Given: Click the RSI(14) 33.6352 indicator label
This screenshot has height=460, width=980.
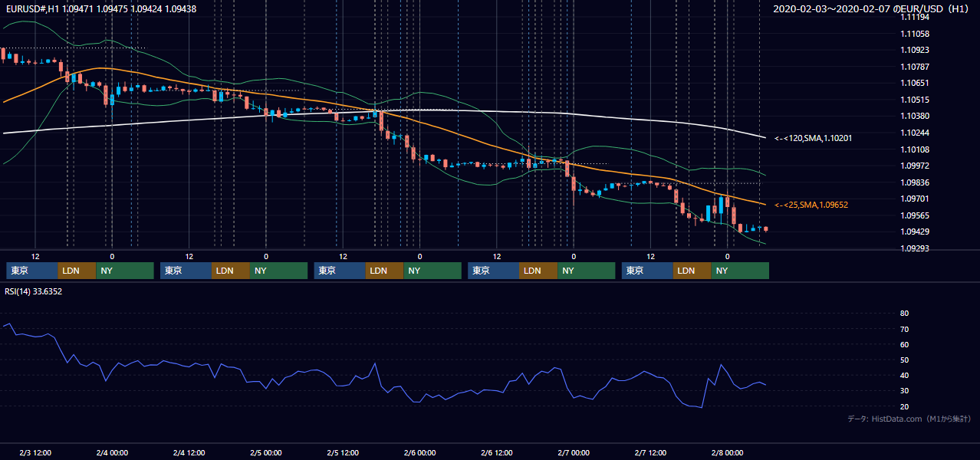Looking at the screenshot, I should tap(34, 291).
